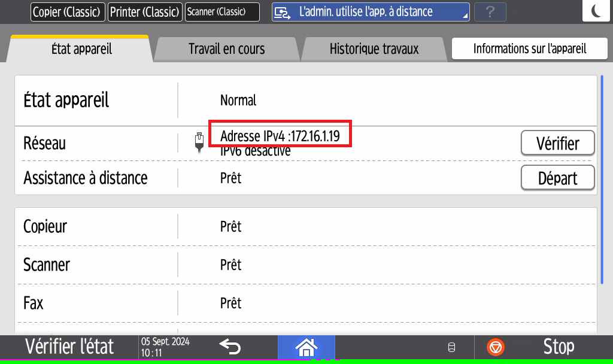Launch Copier (Classic) shortcut

click(68, 12)
